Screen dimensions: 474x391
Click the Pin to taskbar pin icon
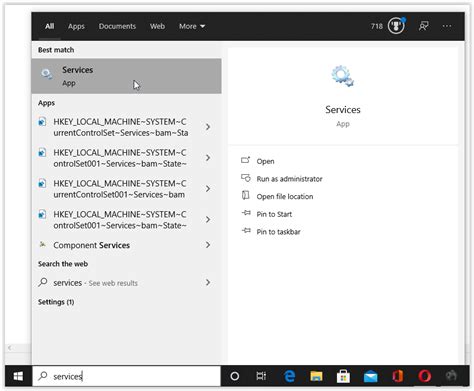click(x=246, y=230)
